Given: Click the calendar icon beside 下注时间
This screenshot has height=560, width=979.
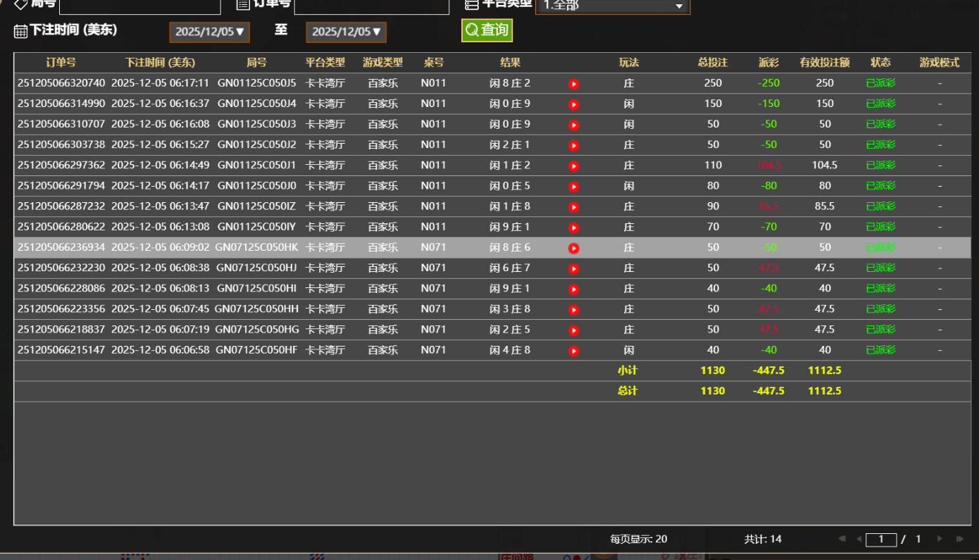Looking at the screenshot, I should [20, 31].
